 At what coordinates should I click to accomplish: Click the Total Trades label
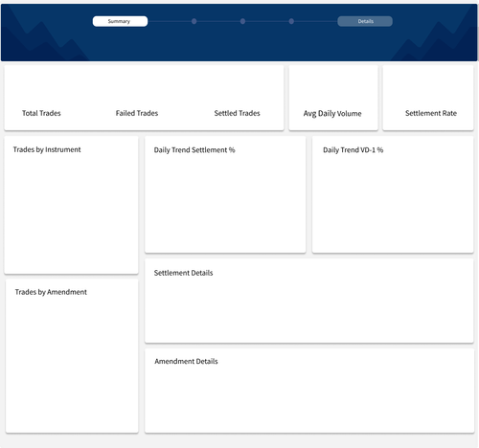(x=41, y=113)
